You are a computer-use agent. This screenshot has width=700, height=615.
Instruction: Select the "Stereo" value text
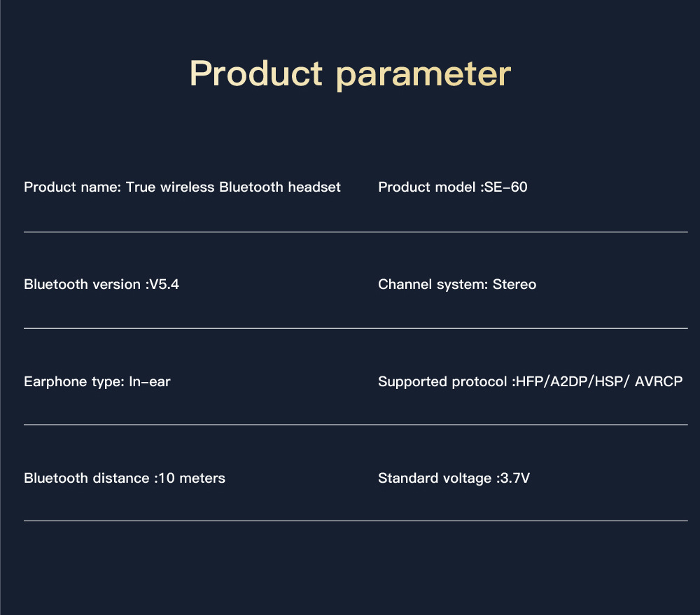[x=514, y=284]
